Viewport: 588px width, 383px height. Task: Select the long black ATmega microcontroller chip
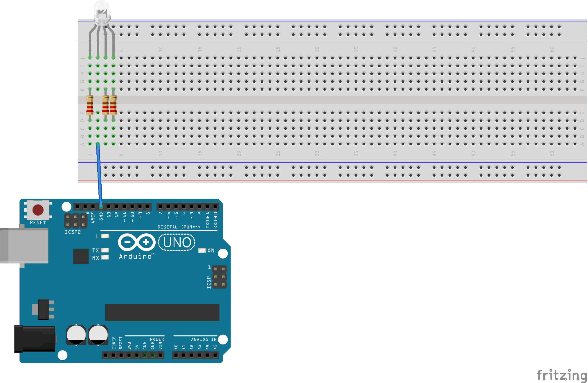[162, 312]
